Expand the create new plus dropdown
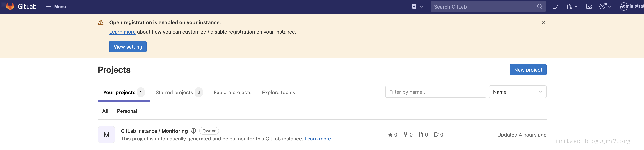The height and width of the screenshot is (150, 644). point(417,7)
